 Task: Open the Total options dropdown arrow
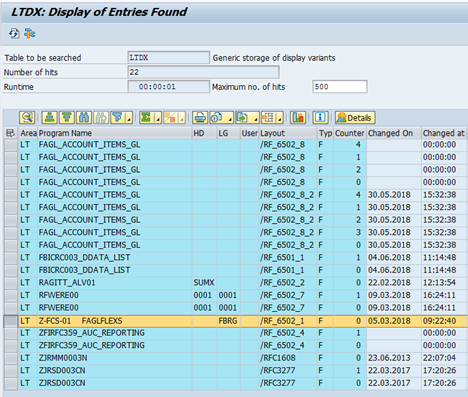(x=158, y=118)
